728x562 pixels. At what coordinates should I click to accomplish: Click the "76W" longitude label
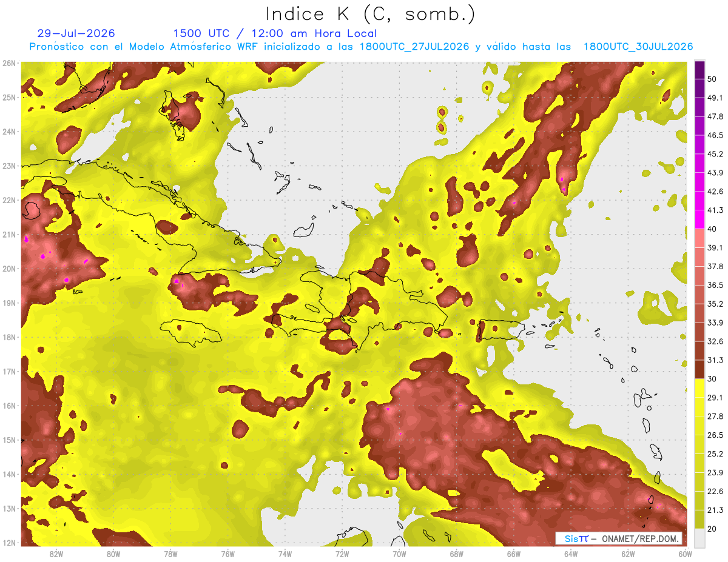tap(228, 554)
